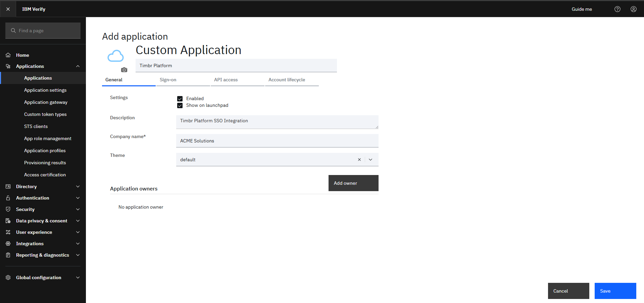The image size is (644, 303).
Task: Open the Theme dropdown chevron
Action: coord(370,160)
